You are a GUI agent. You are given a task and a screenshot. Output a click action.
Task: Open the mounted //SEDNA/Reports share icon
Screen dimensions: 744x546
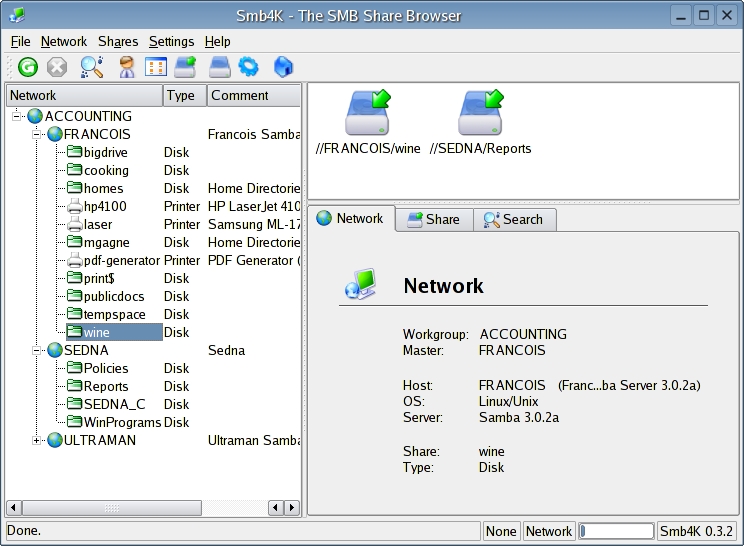point(480,113)
